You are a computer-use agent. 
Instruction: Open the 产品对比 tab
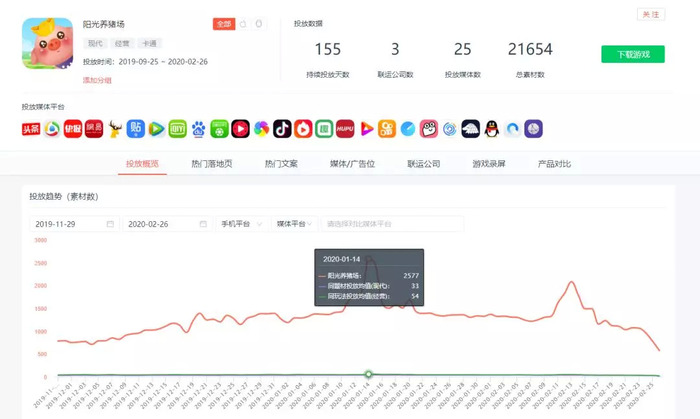pos(554,164)
